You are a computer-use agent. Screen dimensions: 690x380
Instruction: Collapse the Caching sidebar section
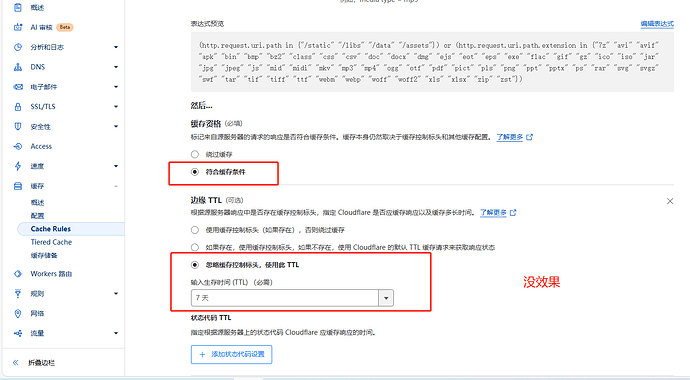pos(116,186)
